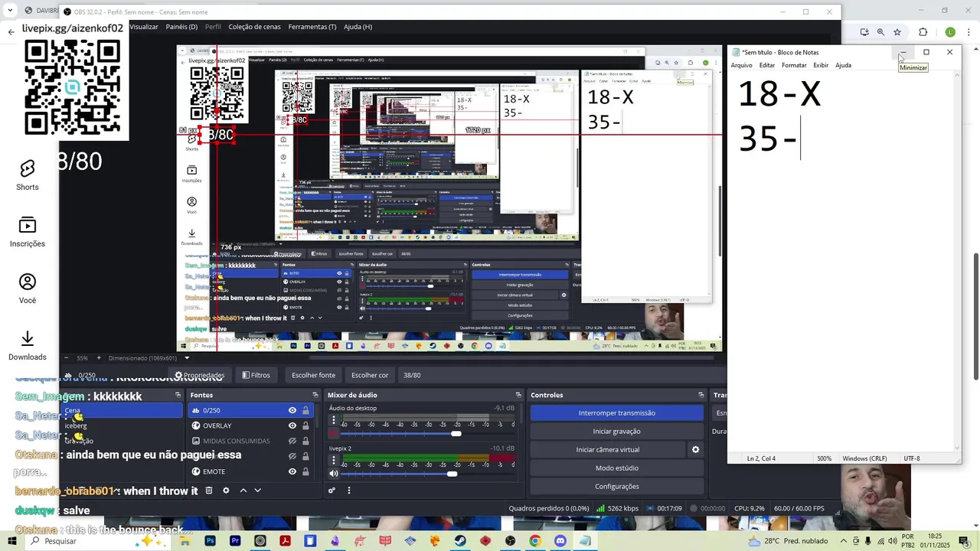Move the selected source up
This screenshot has width=980, height=551.
pos(243,491)
